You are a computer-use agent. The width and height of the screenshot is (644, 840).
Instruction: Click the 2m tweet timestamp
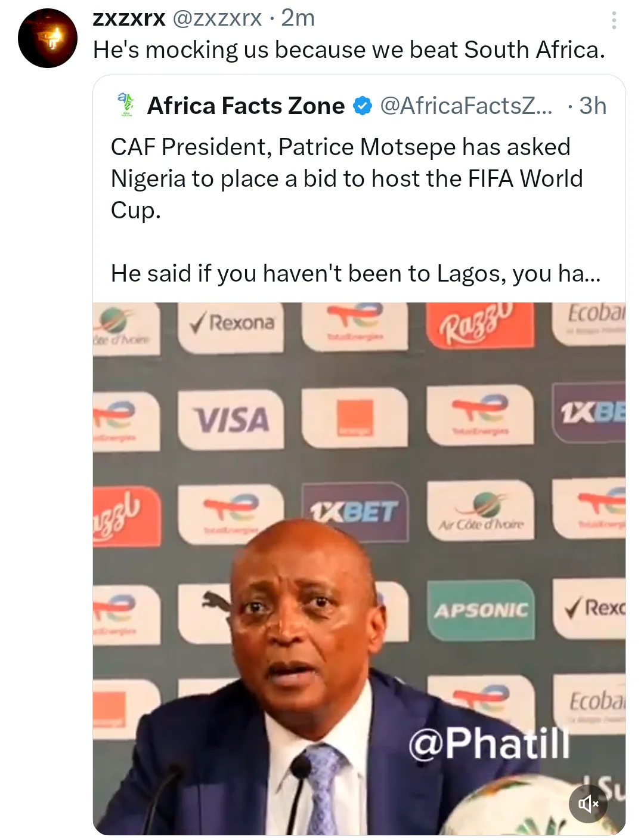(298, 18)
